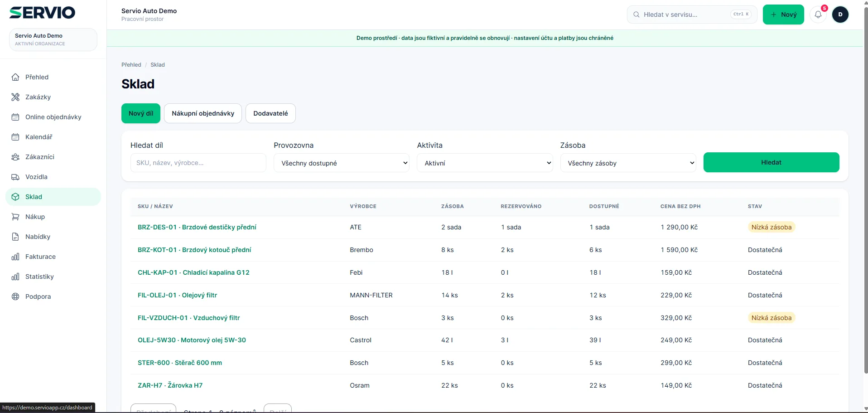Click the green Hledat button
The width and height of the screenshot is (868, 413).
tap(771, 162)
